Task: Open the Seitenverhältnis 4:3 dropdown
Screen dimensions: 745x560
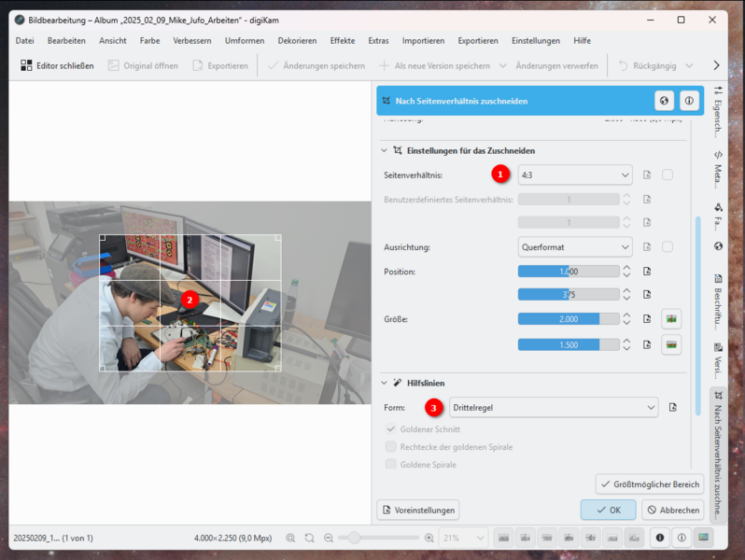Action: point(575,175)
